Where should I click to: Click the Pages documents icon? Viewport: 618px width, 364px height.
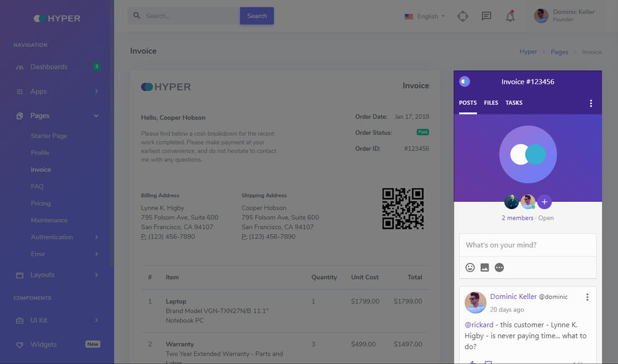[x=20, y=116]
